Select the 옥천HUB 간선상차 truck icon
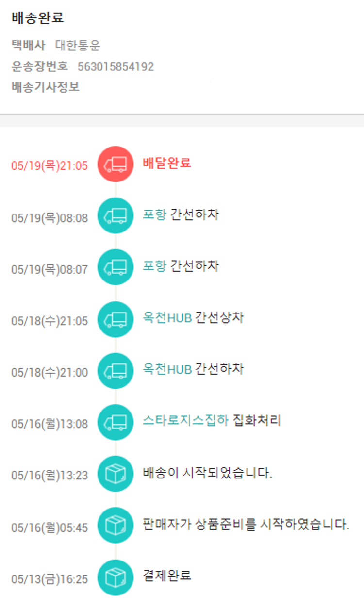 click(x=116, y=319)
